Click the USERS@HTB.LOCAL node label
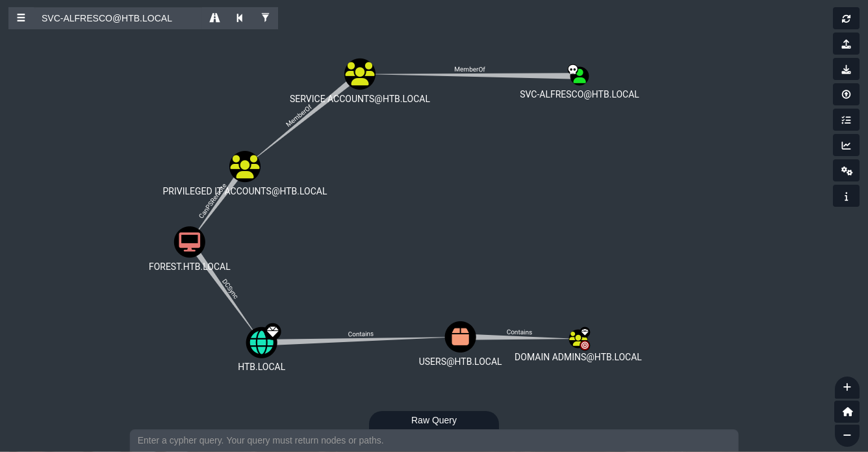 click(460, 362)
